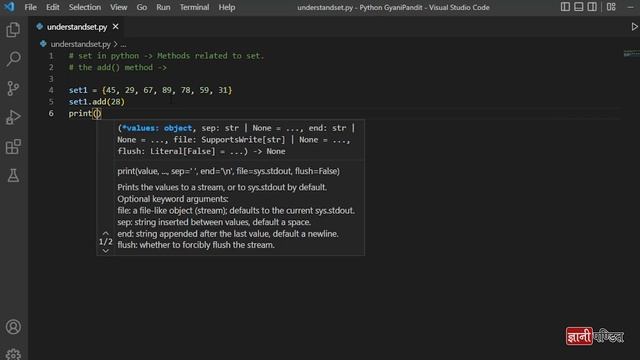
Task: Click inside the print() parentheses
Action: point(97,113)
